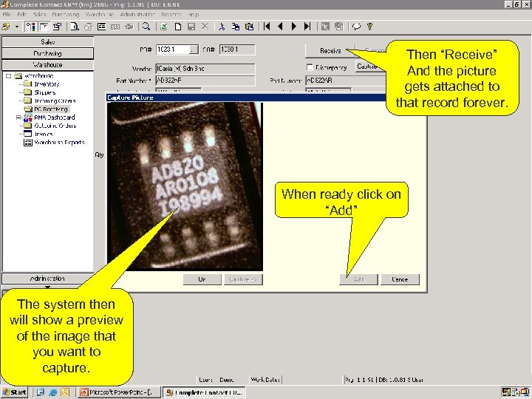Click the Capture button beside Discrepancy
The width and height of the screenshot is (532, 399).
tap(370, 66)
